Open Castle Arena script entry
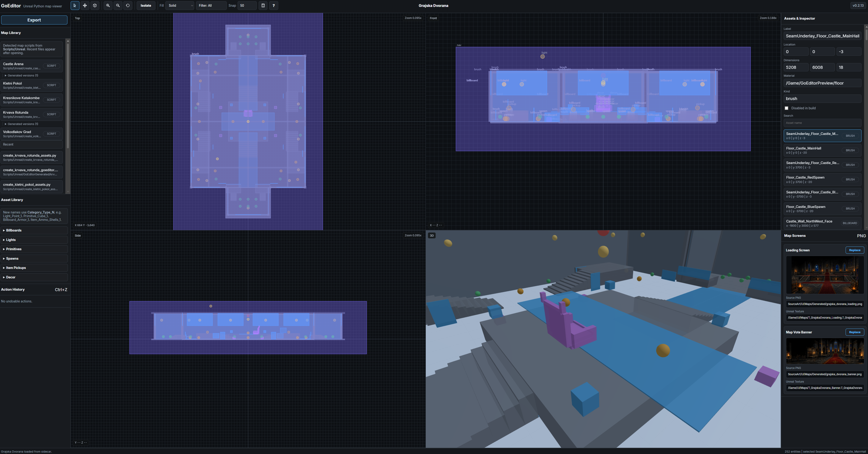This screenshot has height=454, width=868. tap(32, 66)
